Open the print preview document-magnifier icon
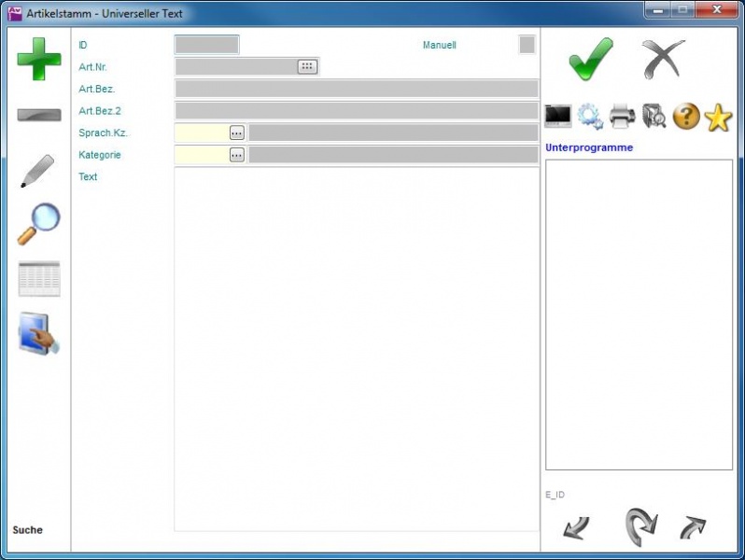Image resolution: width=745 pixels, height=560 pixels. coord(654,116)
